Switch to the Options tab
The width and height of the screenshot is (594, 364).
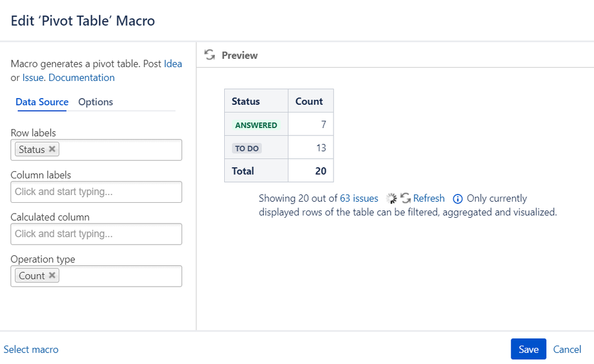click(x=96, y=102)
